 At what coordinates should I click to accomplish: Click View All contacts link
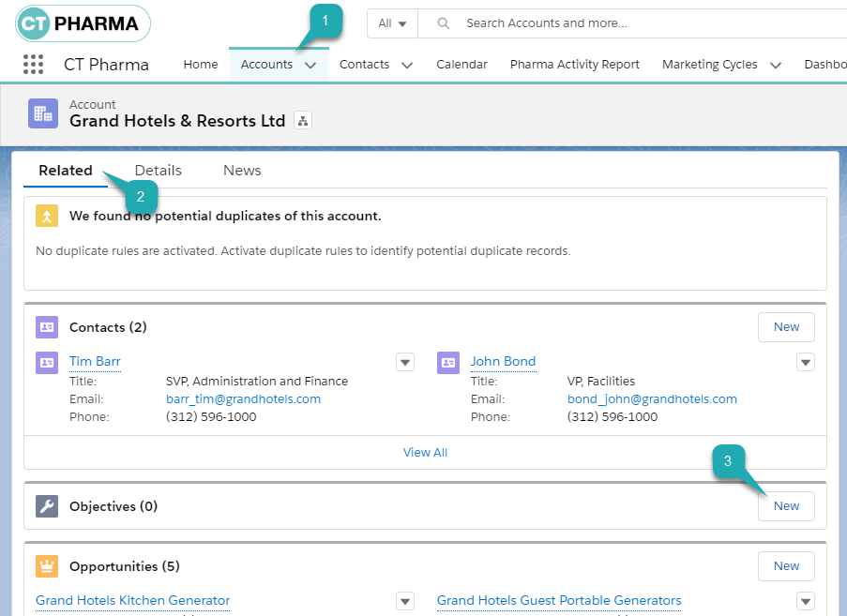(425, 452)
